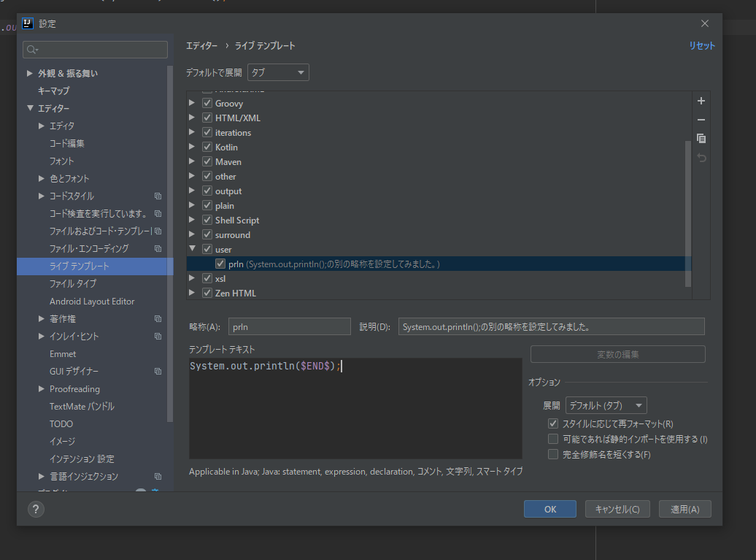The width and height of the screenshot is (756, 560).
Task: Open the デフォルトで展開 タブ dropdown
Action: click(x=278, y=72)
